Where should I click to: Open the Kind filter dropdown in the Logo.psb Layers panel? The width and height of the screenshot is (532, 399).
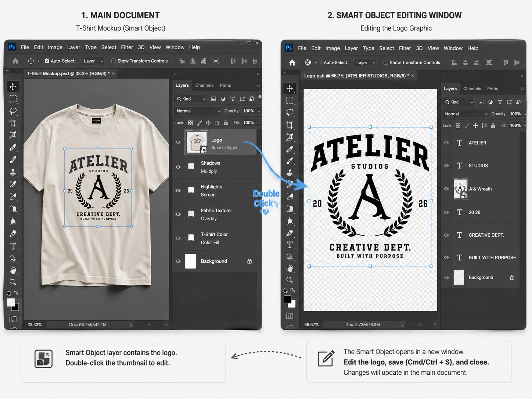pos(459,102)
